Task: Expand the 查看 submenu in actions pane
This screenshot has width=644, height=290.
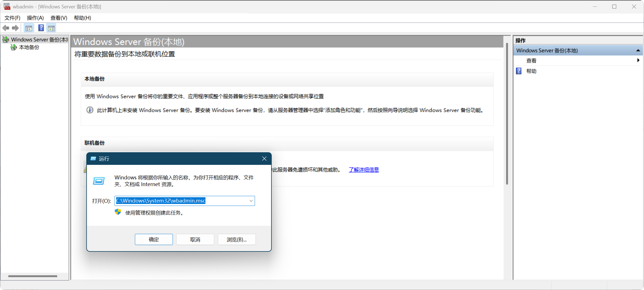Action: click(x=638, y=60)
